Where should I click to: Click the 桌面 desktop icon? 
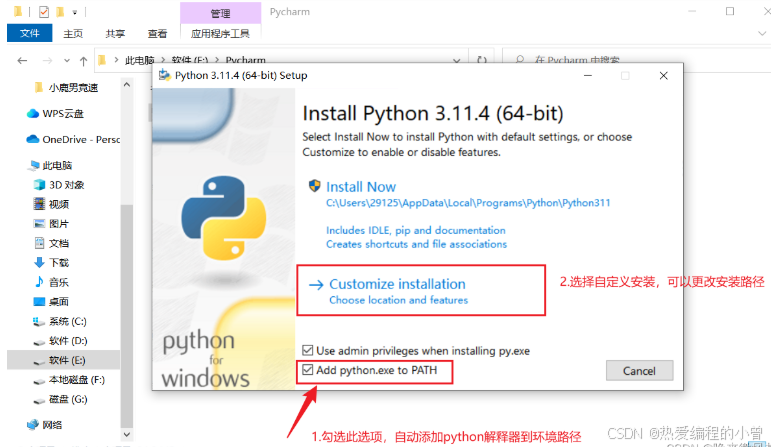click(x=39, y=301)
